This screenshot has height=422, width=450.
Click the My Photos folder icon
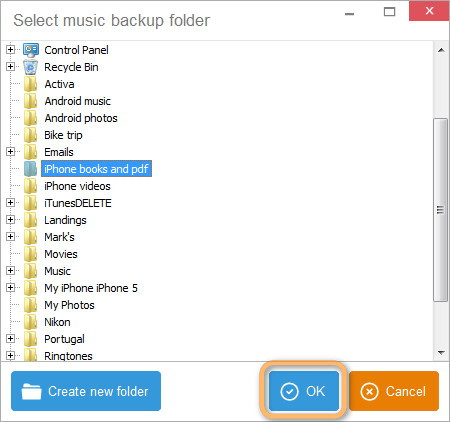31,305
